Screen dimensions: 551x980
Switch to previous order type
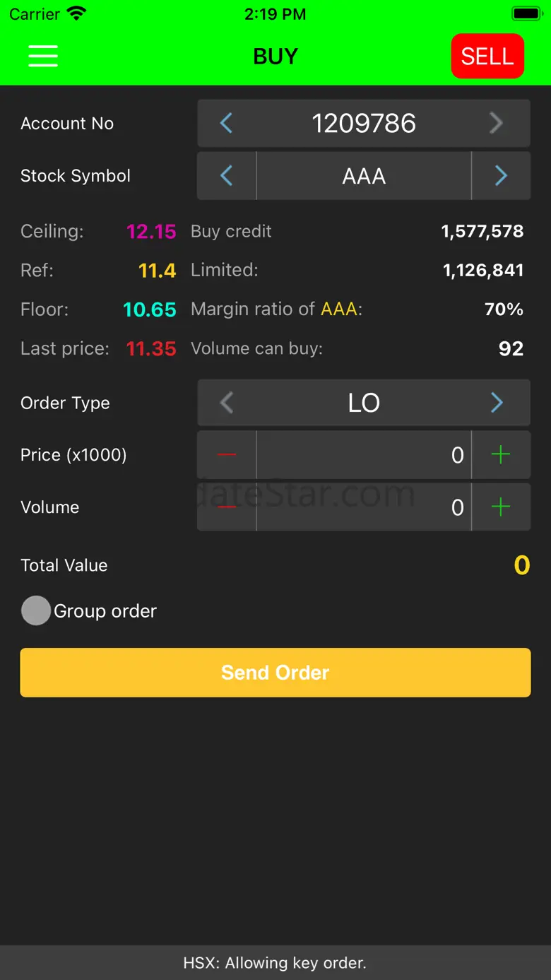coord(226,403)
